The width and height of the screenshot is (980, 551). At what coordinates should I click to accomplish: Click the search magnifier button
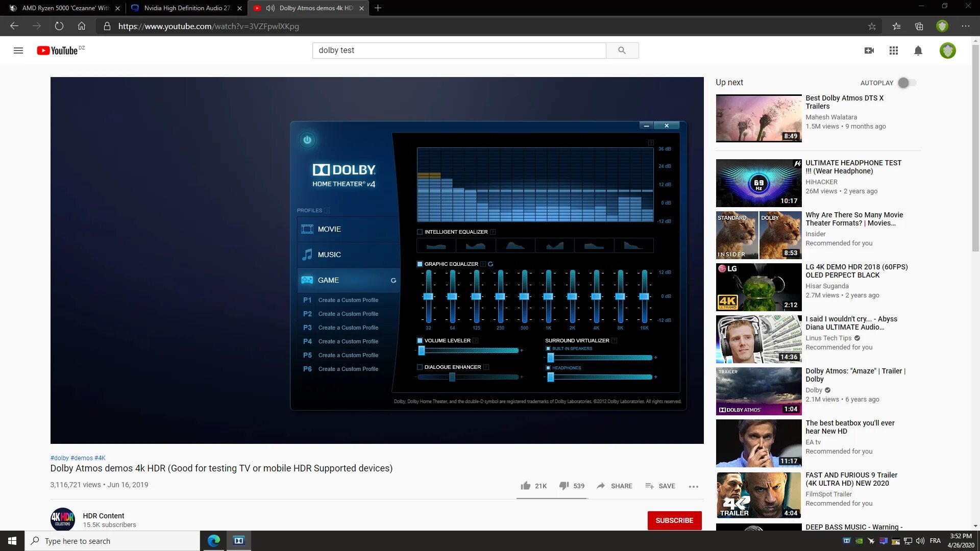pos(622,51)
